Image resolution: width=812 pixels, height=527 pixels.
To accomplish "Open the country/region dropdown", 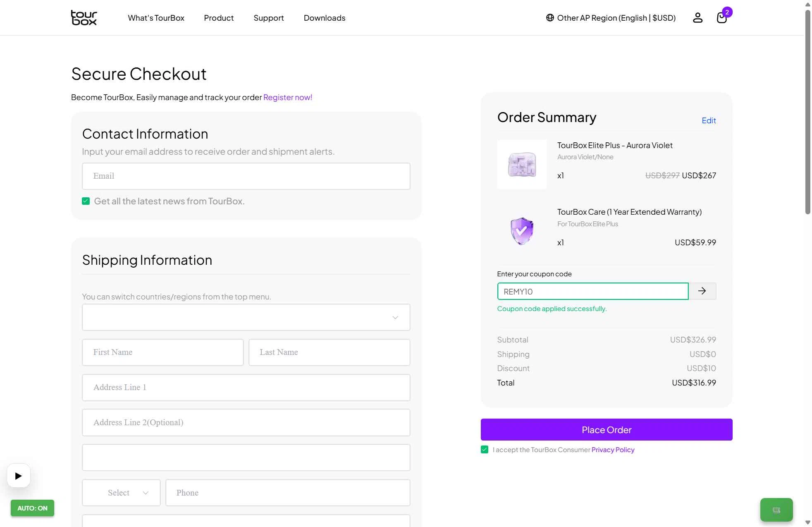I will (246, 317).
